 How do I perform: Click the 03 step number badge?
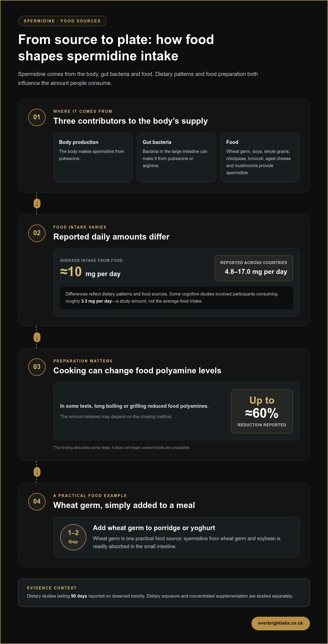click(37, 367)
